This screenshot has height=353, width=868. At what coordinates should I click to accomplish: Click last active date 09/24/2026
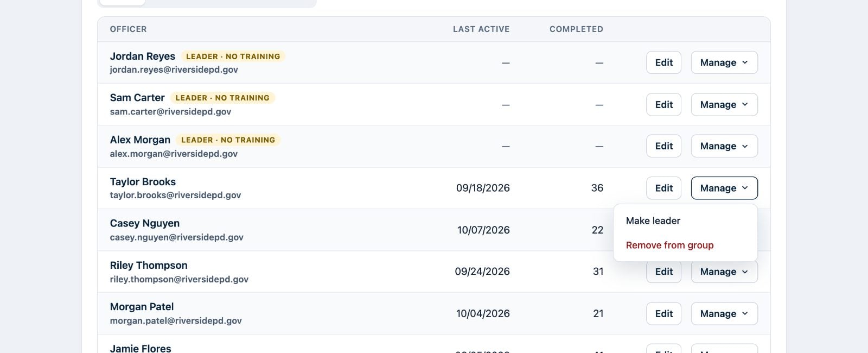[482, 272]
